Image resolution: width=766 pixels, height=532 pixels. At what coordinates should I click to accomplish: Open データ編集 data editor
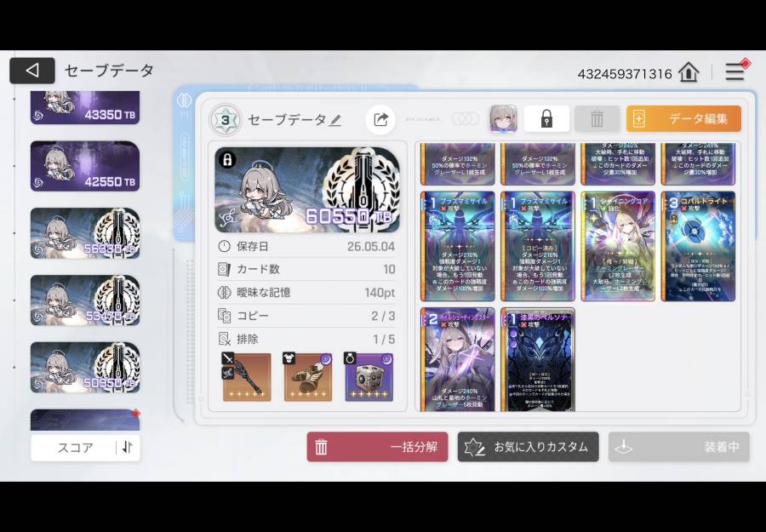coord(683,118)
